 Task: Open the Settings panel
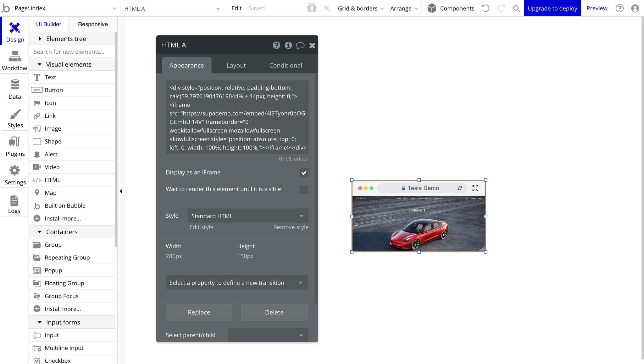[14, 175]
